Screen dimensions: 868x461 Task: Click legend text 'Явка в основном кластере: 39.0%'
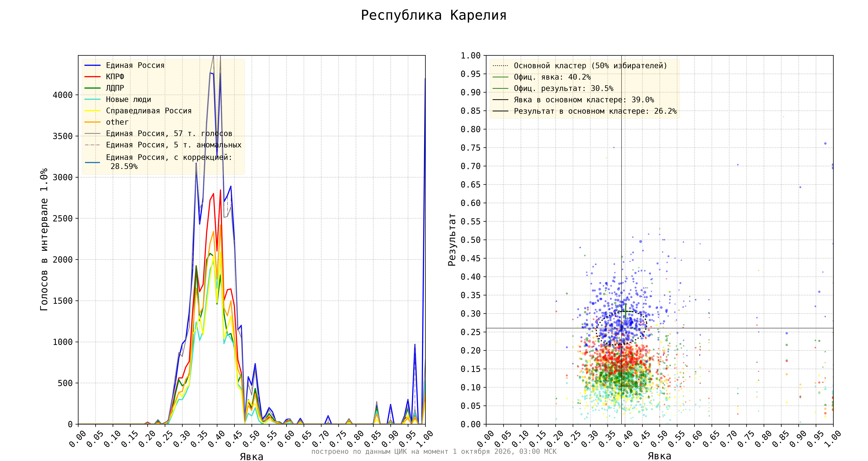(584, 100)
